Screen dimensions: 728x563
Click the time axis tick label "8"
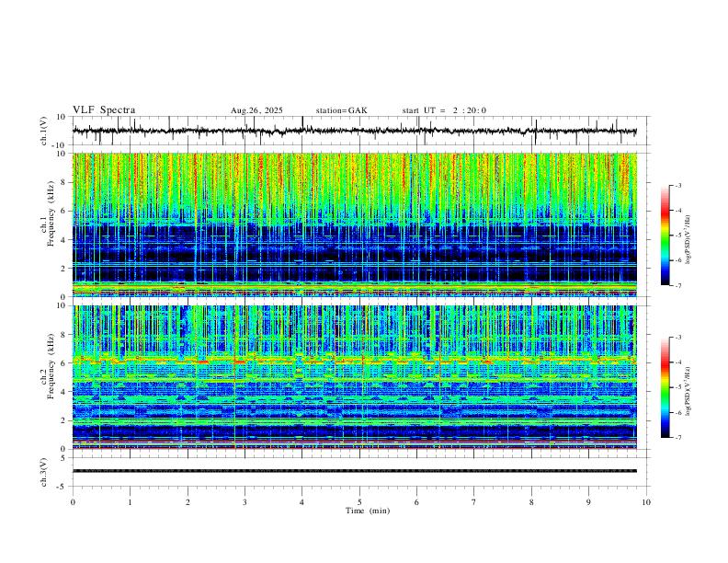(531, 502)
